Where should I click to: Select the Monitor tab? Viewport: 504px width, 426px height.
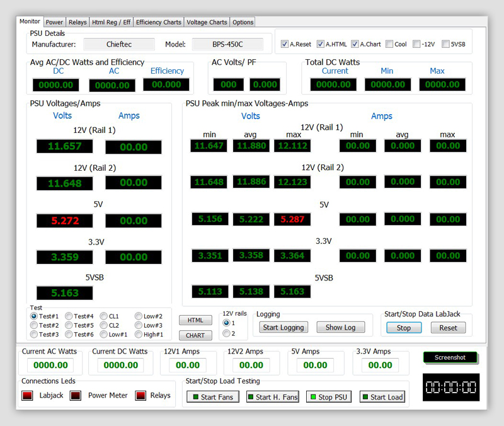click(x=30, y=21)
